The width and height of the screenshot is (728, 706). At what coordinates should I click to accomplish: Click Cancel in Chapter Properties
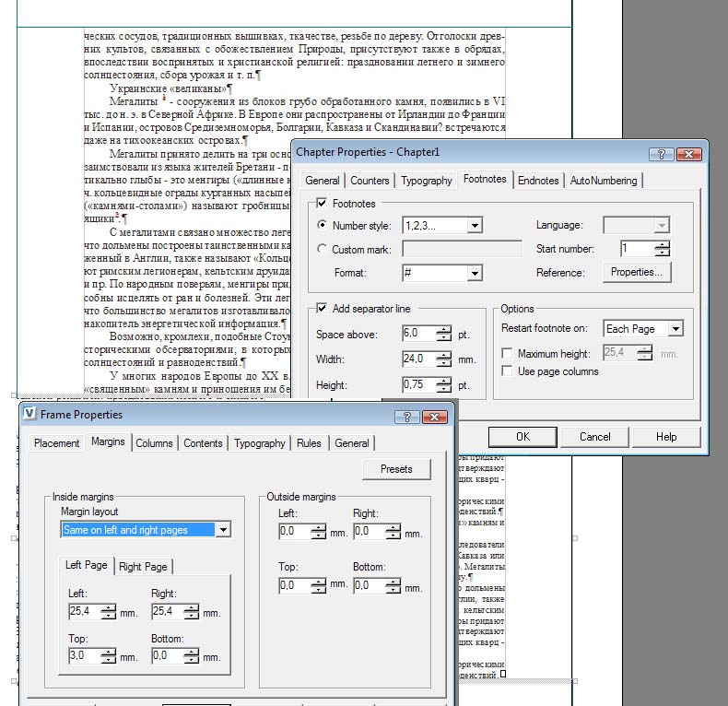(594, 437)
